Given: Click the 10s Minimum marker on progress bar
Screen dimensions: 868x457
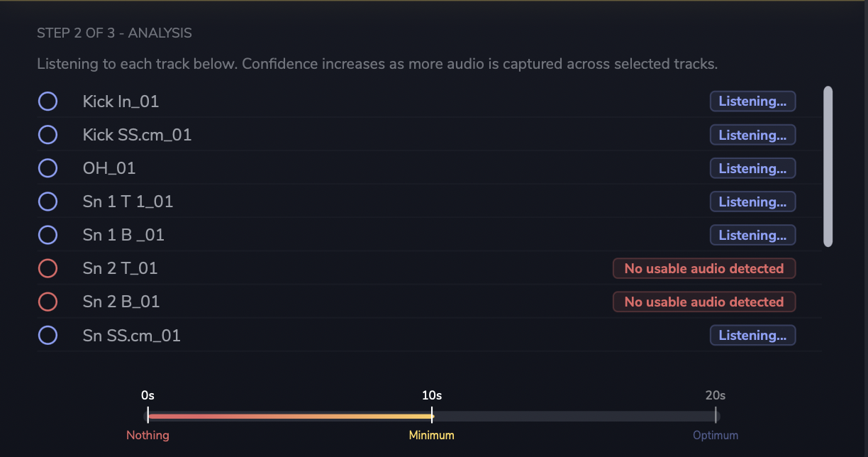Looking at the screenshot, I should [x=432, y=416].
